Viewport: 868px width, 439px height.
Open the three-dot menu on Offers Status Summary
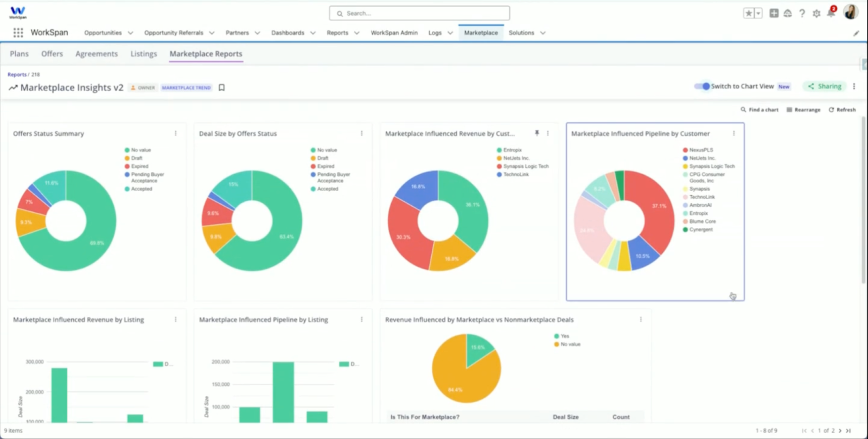[175, 133]
